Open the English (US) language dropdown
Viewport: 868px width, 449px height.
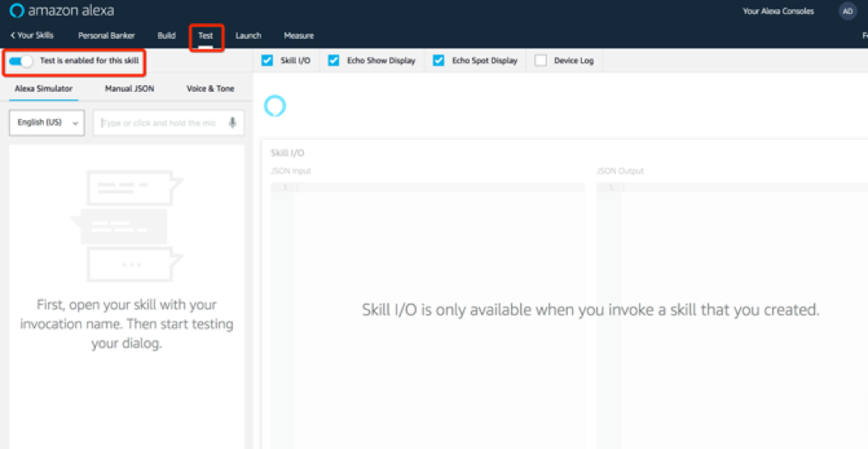tap(47, 123)
